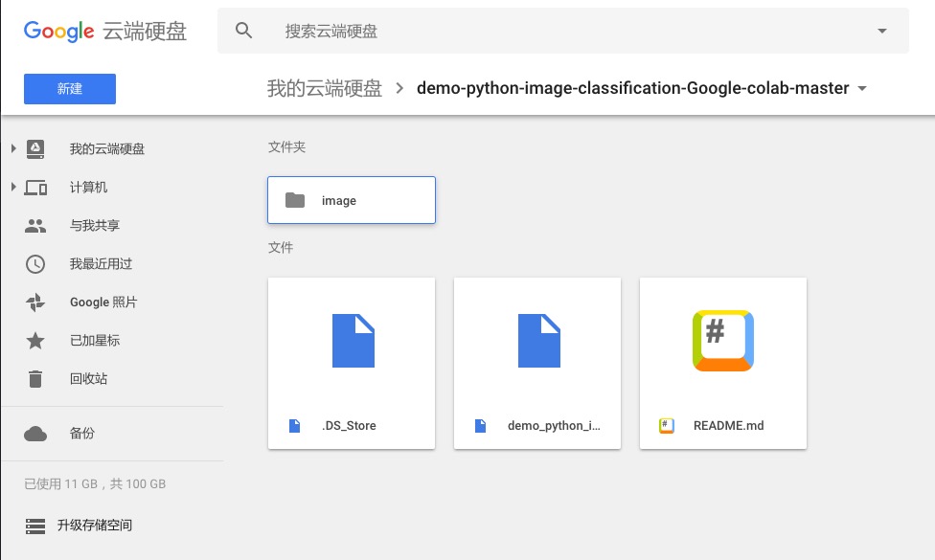Open the Google 照片 pinwheel icon

point(35,302)
